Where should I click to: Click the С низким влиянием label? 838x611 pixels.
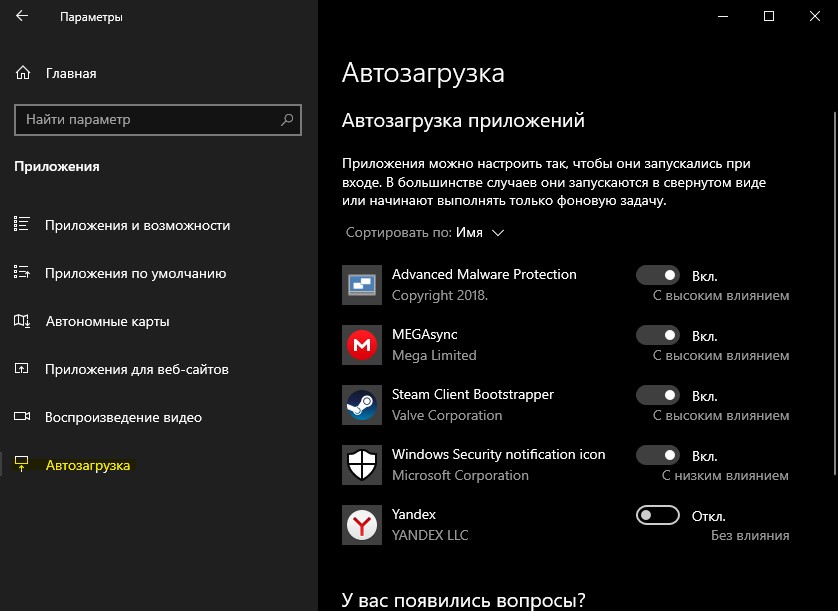[x=725, y=475]
